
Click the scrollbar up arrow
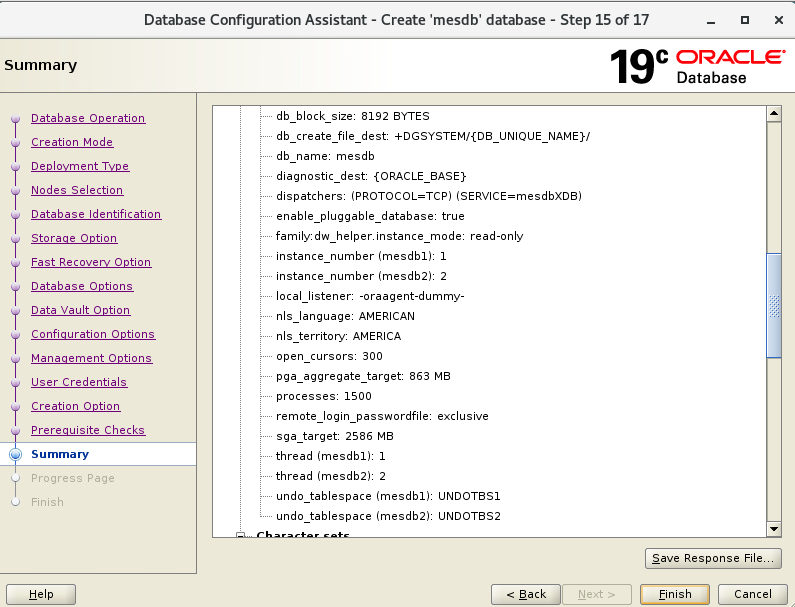click(773, 115)
